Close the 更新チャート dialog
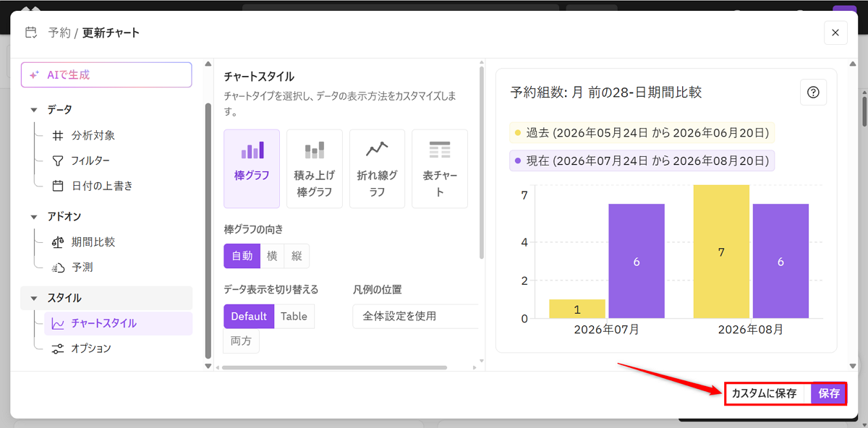 [835, 33]
